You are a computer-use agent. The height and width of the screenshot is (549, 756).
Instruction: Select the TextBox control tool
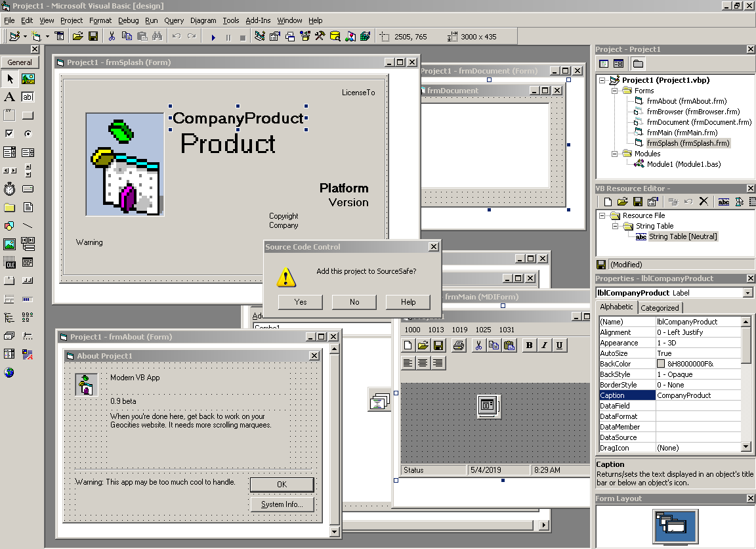coord(28,97)
